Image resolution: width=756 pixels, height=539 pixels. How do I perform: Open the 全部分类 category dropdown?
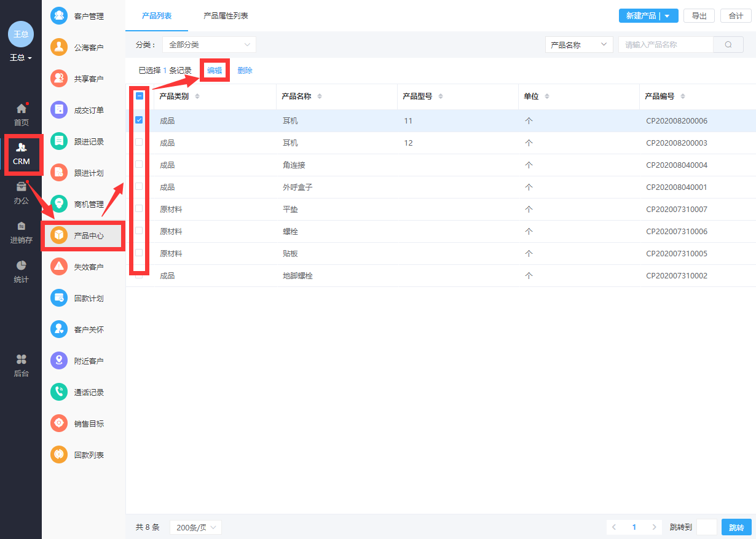click(x=209, y=45)
